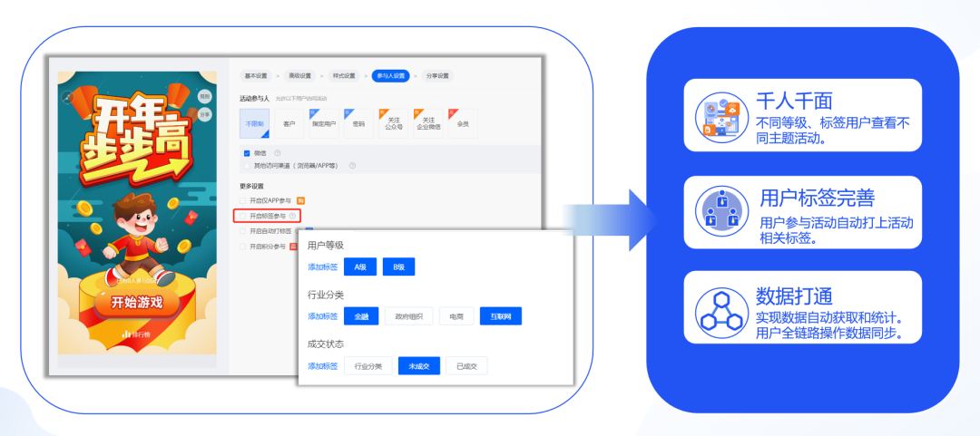Toggle the 互联网 tag
Image resolution: width=980 pixels, height=436 pixels.
point(501,316)
